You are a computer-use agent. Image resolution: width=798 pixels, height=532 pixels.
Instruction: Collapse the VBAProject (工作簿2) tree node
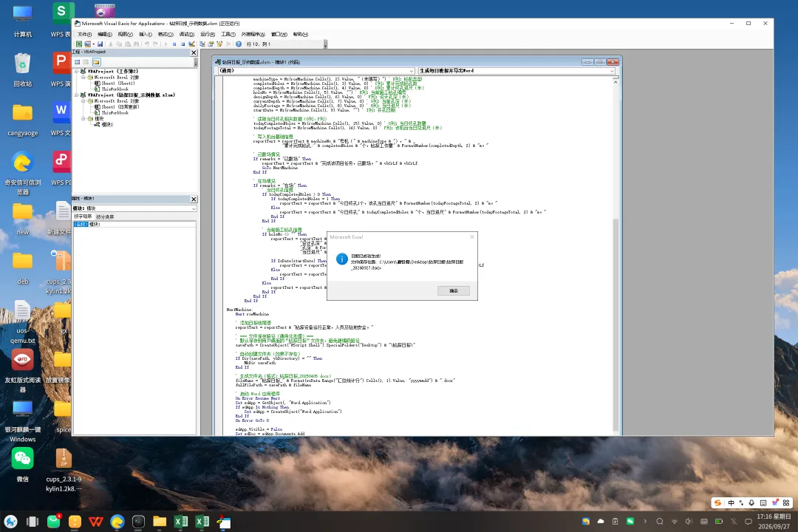(76, 71)
